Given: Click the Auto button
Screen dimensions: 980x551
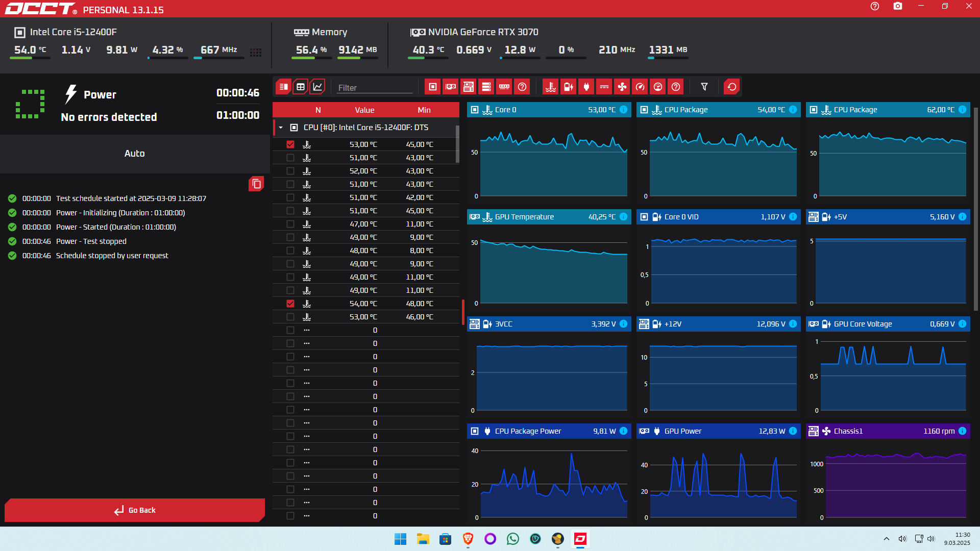Looking at the screenshot, I should (x=135, y=154).
